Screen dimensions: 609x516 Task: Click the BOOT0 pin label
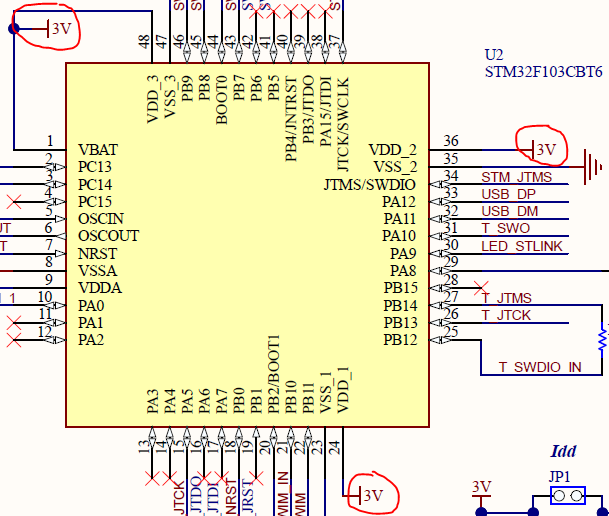pos(221,100)
